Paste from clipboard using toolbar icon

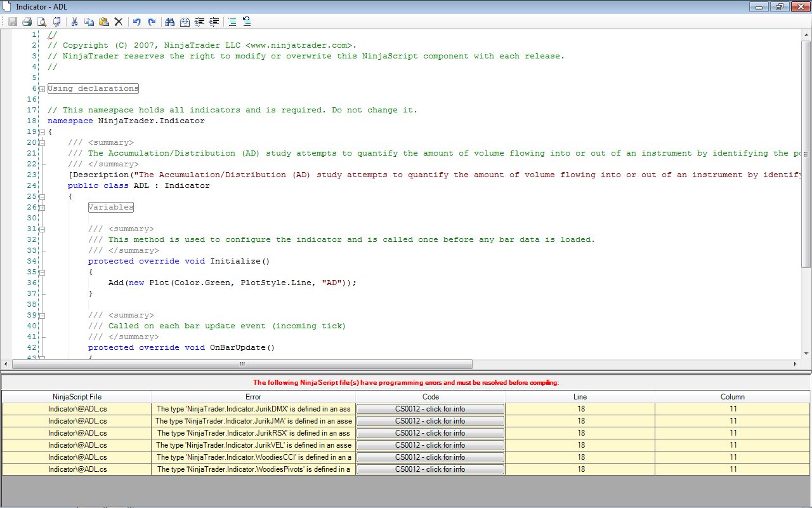pos(103,22)
